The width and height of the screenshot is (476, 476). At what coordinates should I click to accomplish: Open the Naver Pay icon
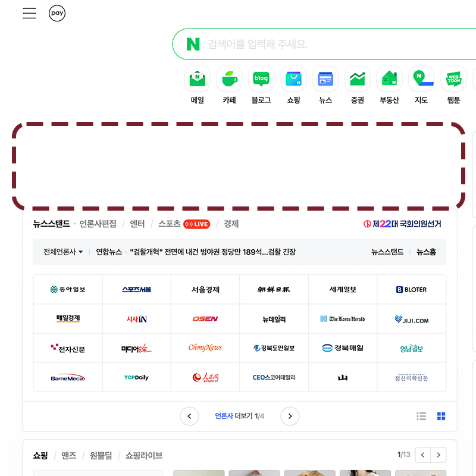tap(57, 13)
